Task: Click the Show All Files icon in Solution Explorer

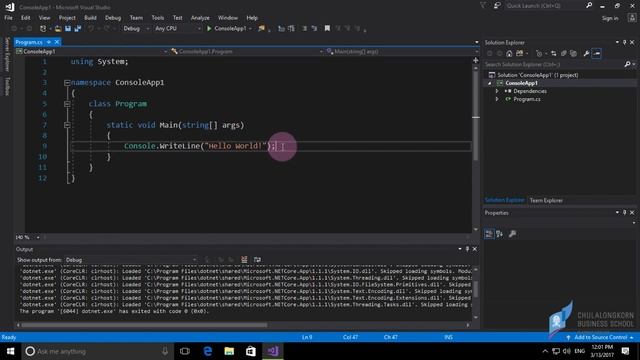Action: point(573,53)
